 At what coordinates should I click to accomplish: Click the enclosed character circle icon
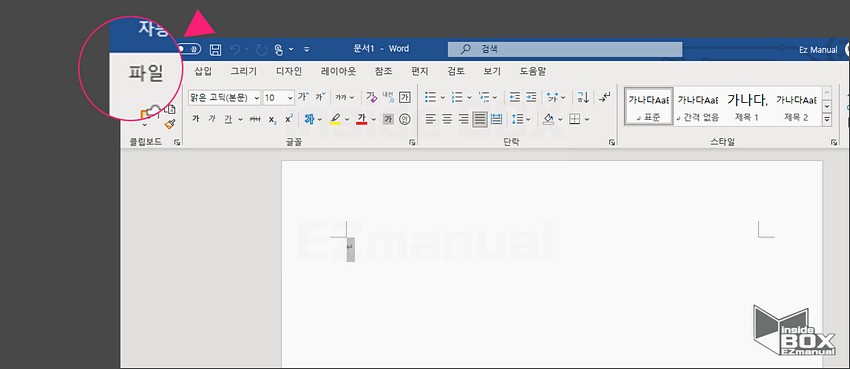click(x=404, y=119)
